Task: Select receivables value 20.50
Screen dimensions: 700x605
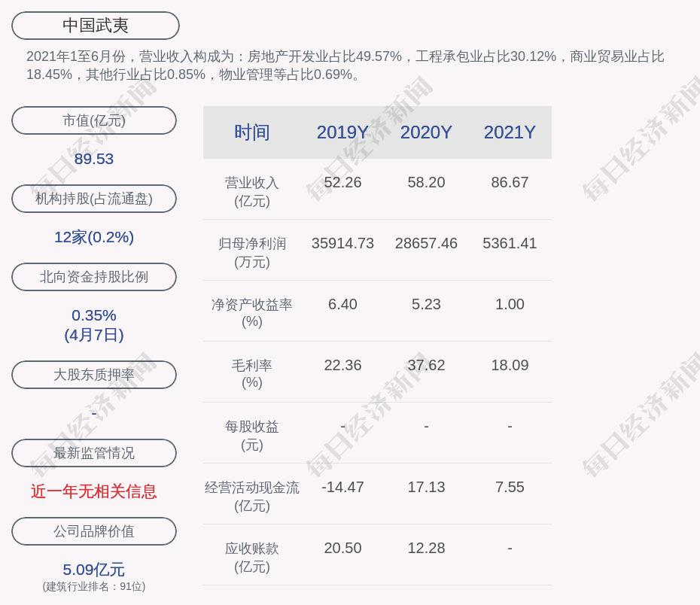Action: pos(342,548)
